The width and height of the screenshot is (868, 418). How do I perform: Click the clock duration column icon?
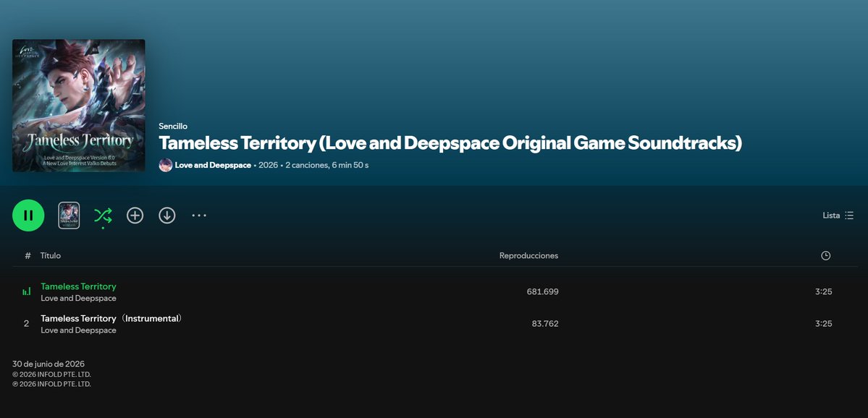tap(825, 255)
